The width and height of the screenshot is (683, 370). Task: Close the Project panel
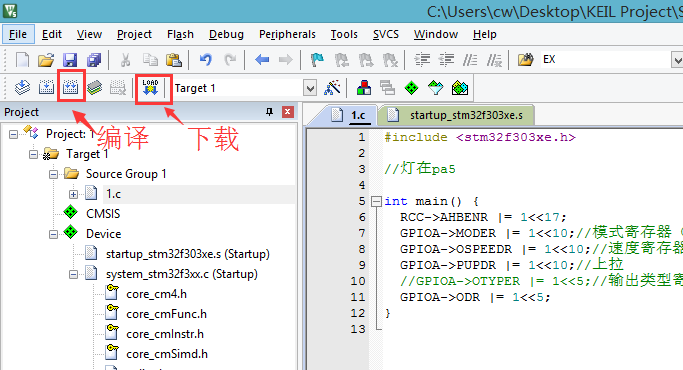click(x=287, y=112)
